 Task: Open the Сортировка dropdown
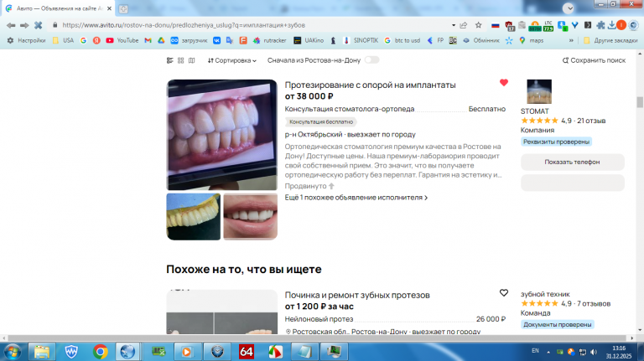(231, 60)
